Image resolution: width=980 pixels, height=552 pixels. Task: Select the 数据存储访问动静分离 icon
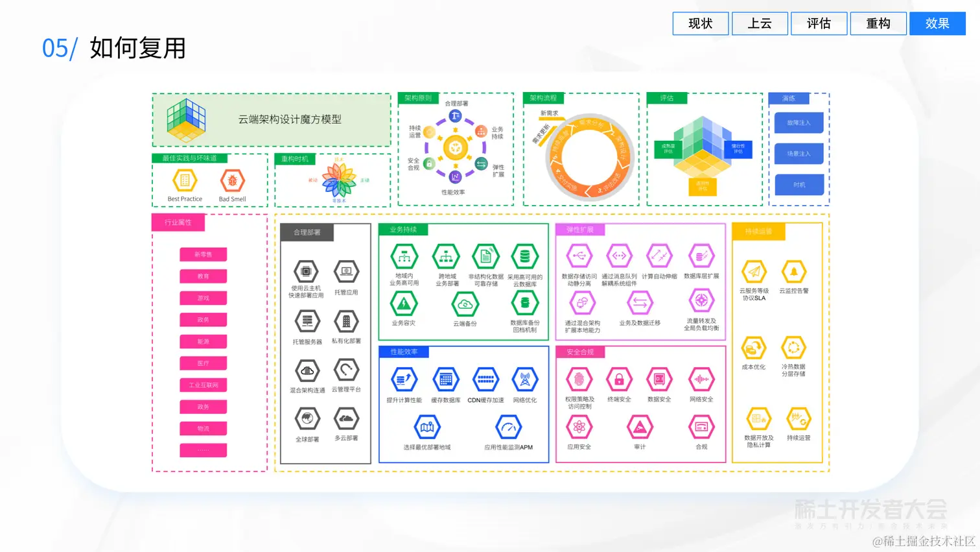tap(579, 256)
